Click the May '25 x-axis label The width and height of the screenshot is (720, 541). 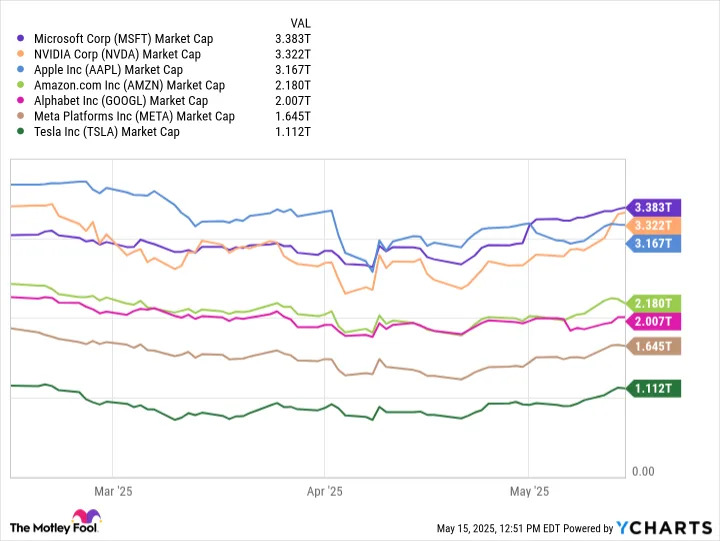tap(529, 491)
